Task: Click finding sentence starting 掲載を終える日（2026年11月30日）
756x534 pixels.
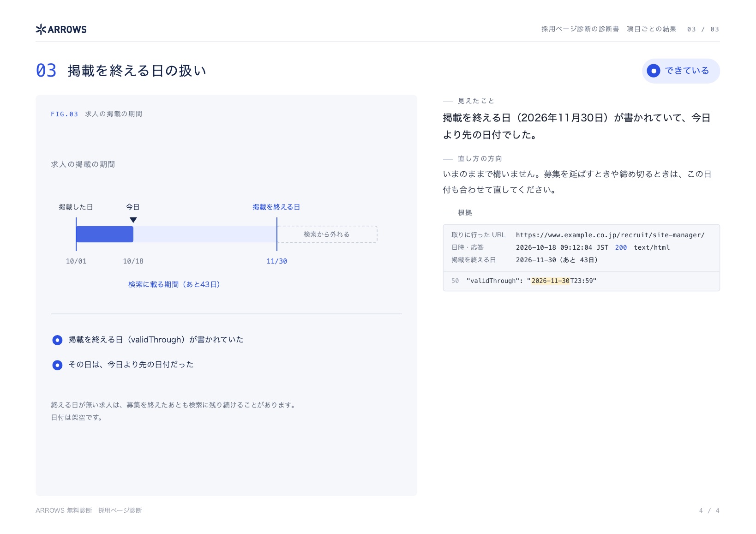Action: click(576, 126)
